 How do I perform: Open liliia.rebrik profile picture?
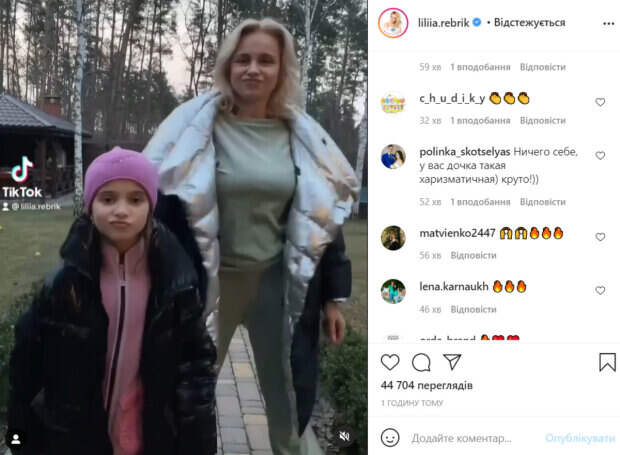click(393, 23)
